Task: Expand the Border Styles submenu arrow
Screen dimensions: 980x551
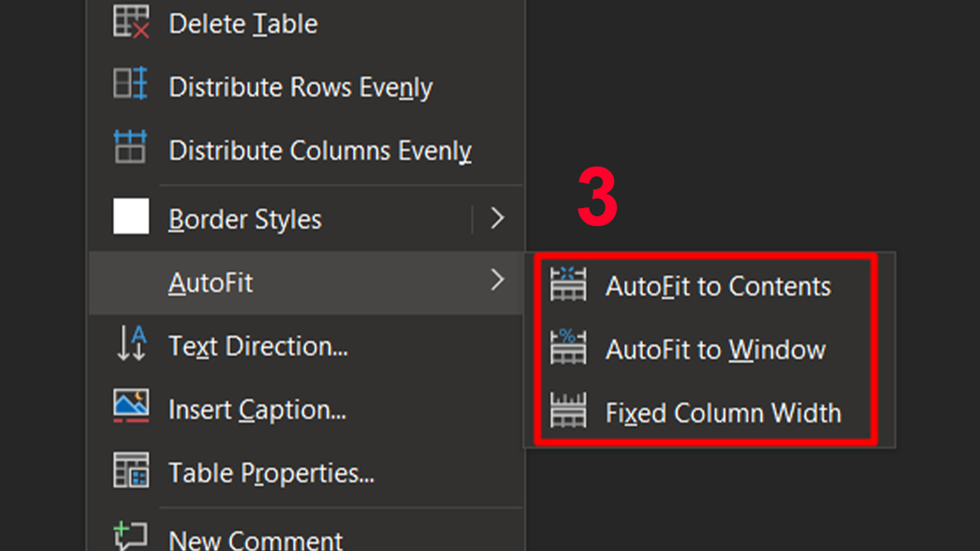Action: coord(497,218)
